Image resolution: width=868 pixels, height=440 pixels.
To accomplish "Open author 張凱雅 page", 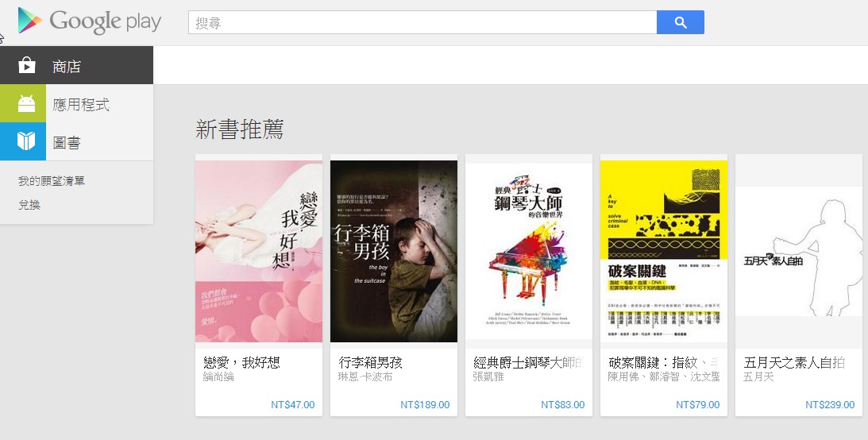I will 489,377.
